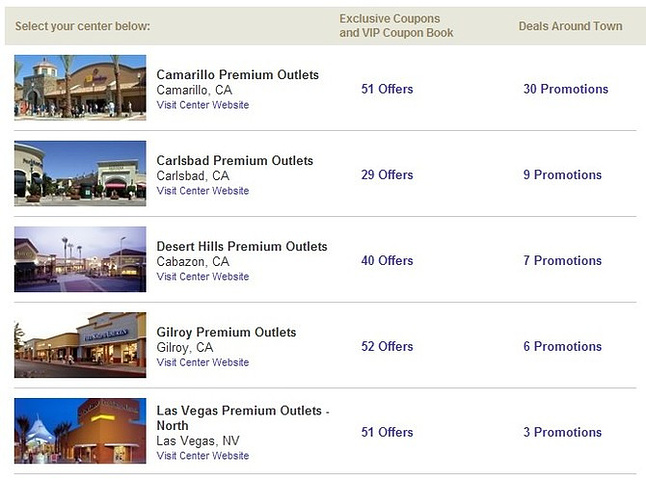Open Gilroy Premium Outlets photo thumbnail
Image resolution: width=646 pixels, height=480 pixels.
point(80,345)
